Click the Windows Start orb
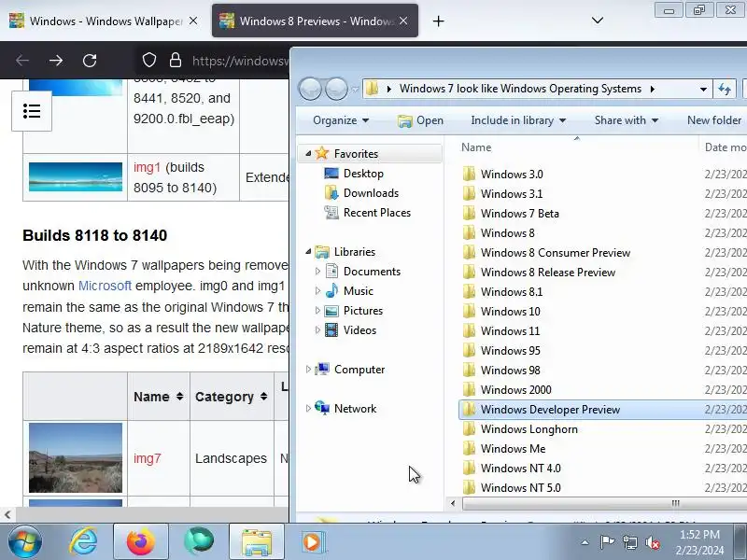Image resolution: width=747 pixels, height=560 pixels. (x=25, y=541)
